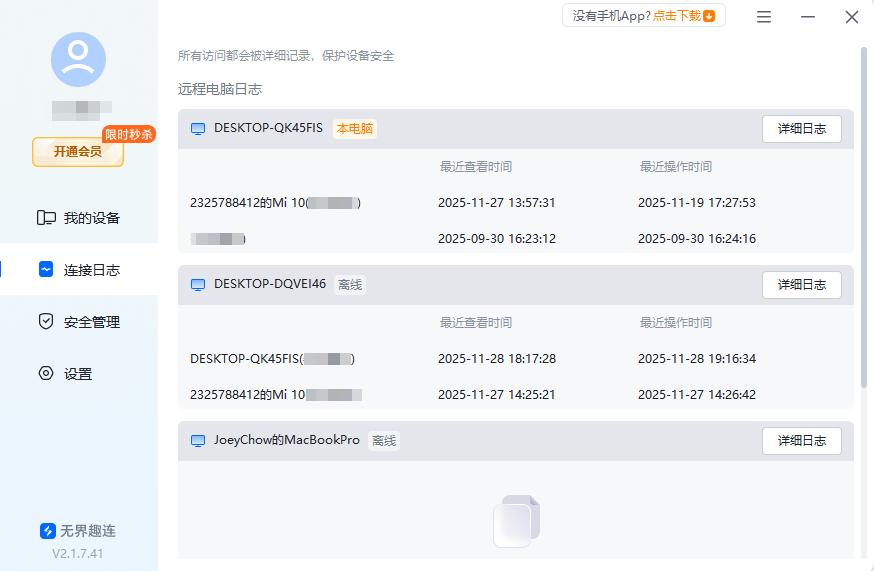Go to 我的设备 in sidebar

coord(79,218)
